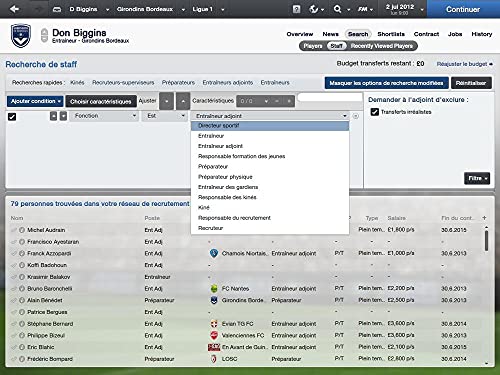This screenshot has width=500, height=375.
Task: Switch to the Overview tab
Action: click(x=300, y=34)
